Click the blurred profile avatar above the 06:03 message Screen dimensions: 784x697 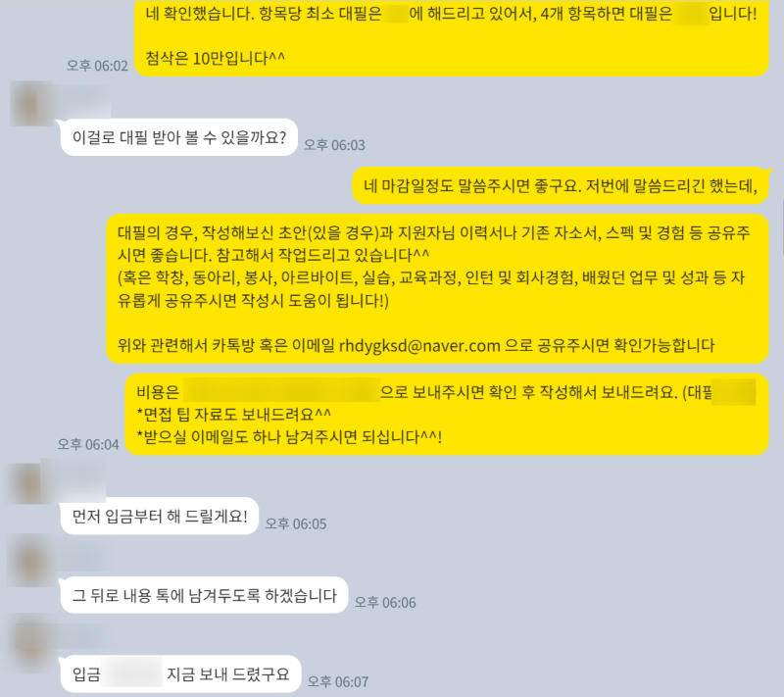click(x=31, y=104)
